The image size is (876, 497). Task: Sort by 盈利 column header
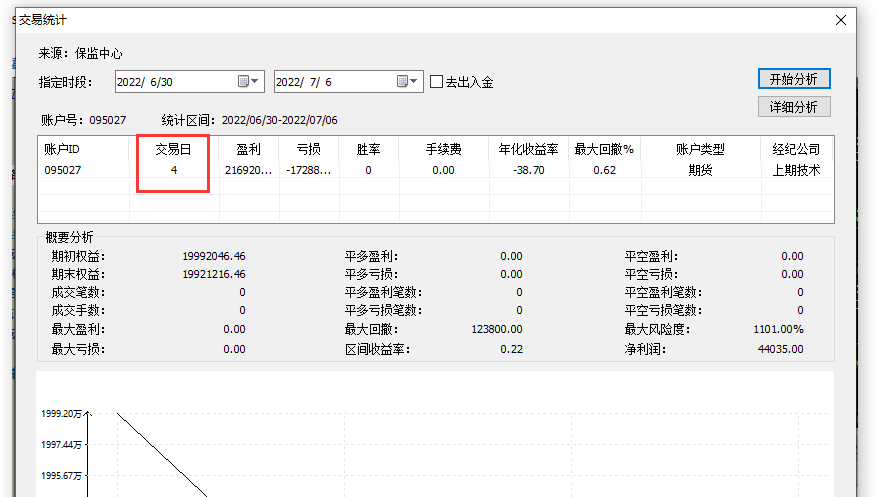click(249, 149)
